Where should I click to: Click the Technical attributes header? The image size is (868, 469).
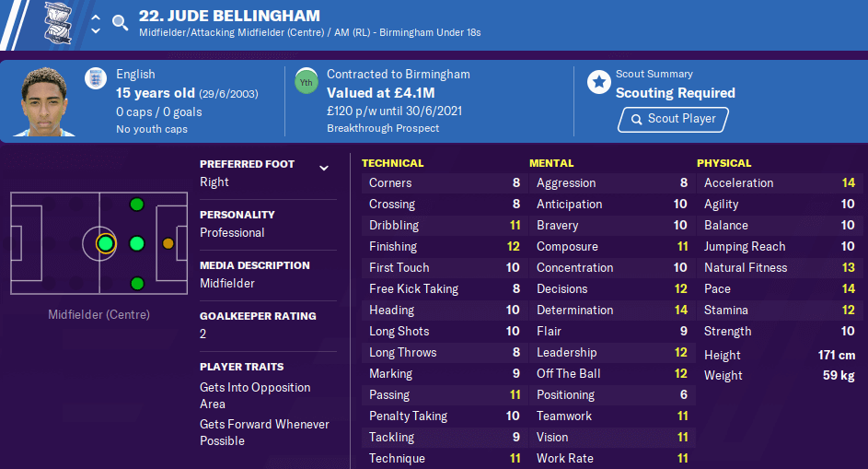point(392,163)
